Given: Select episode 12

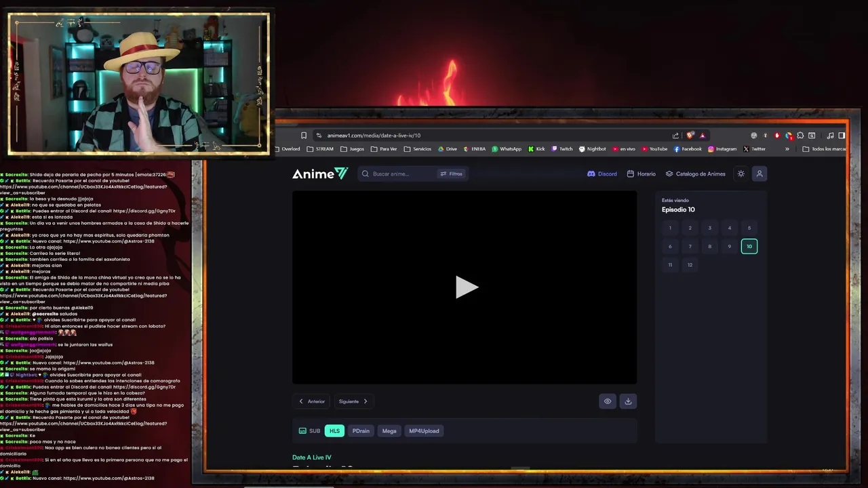Looking at the screenshot, I should tap(690, 264).
